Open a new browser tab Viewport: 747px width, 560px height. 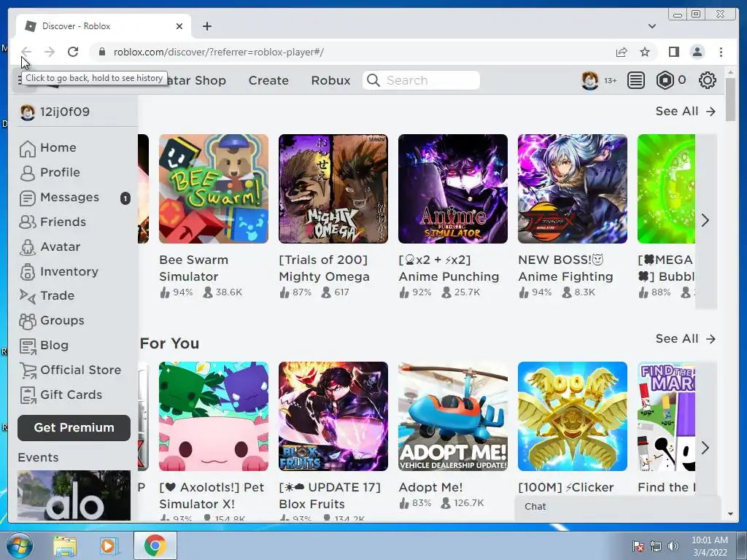click(206, 26)
